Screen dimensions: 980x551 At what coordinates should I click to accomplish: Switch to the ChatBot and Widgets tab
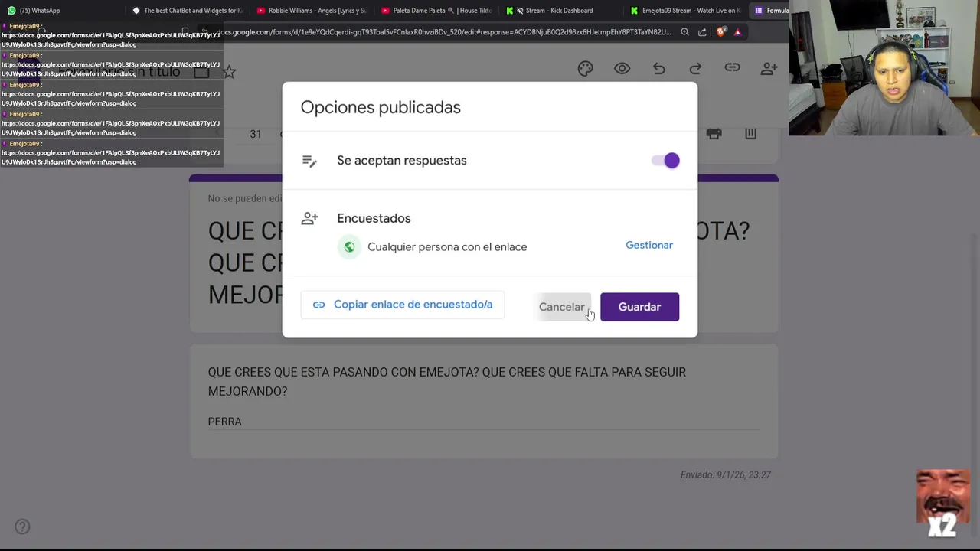point(188,11)
